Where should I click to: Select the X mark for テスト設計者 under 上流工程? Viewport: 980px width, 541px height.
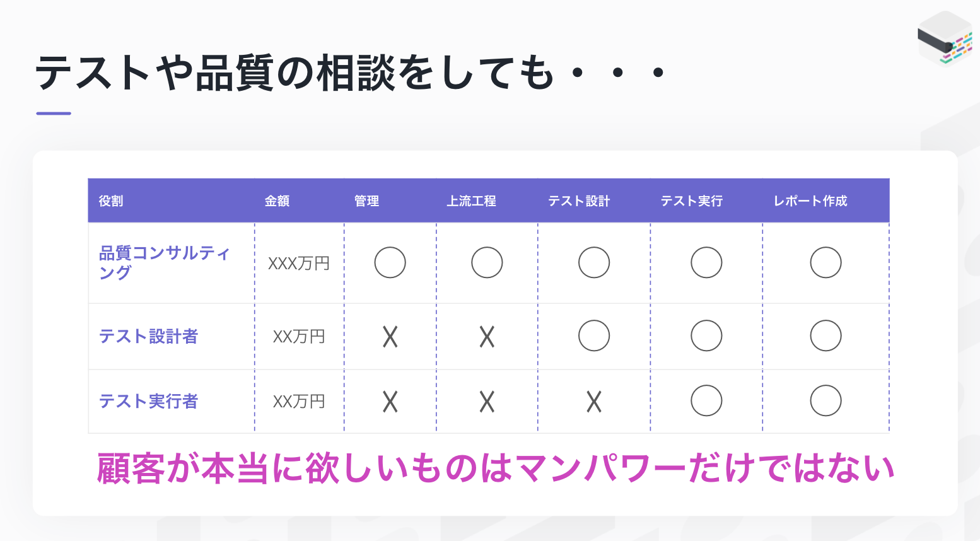[x=487, y=337]
